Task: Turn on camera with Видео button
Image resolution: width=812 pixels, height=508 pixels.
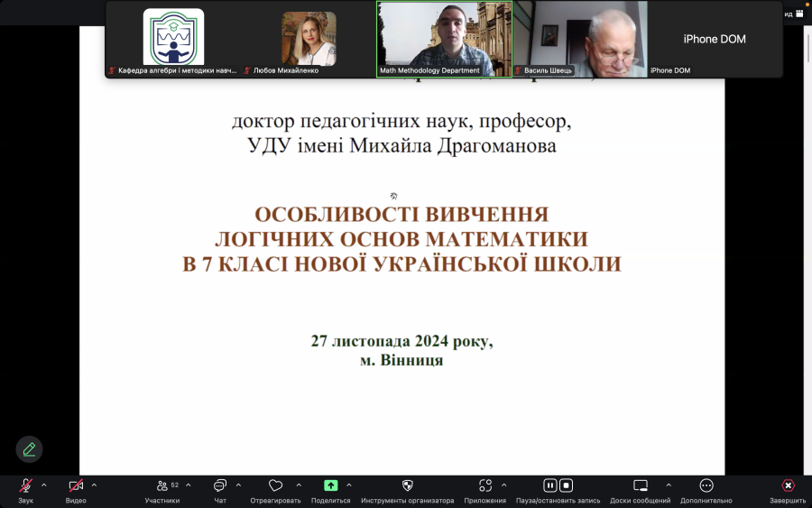Action: pos(76,491)
